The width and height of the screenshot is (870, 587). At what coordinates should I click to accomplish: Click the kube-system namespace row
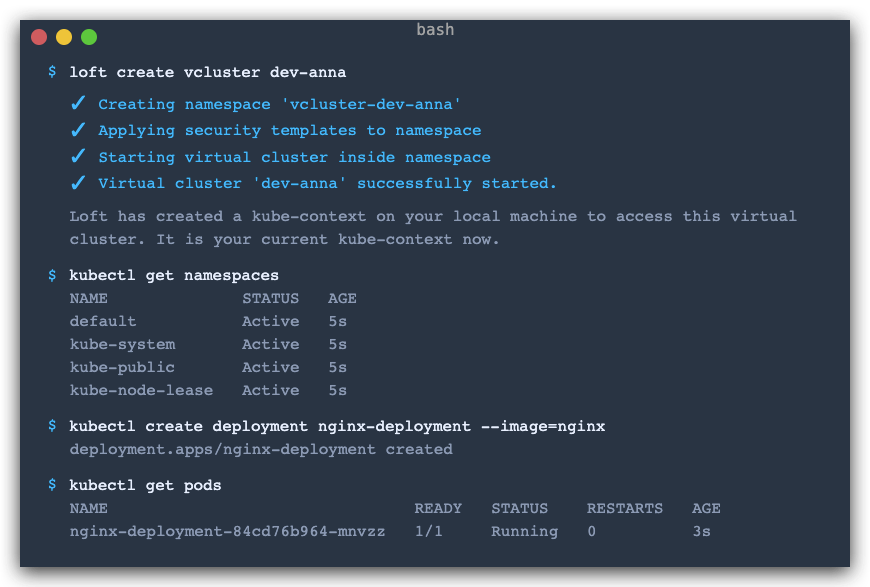[x=208, y=345]
